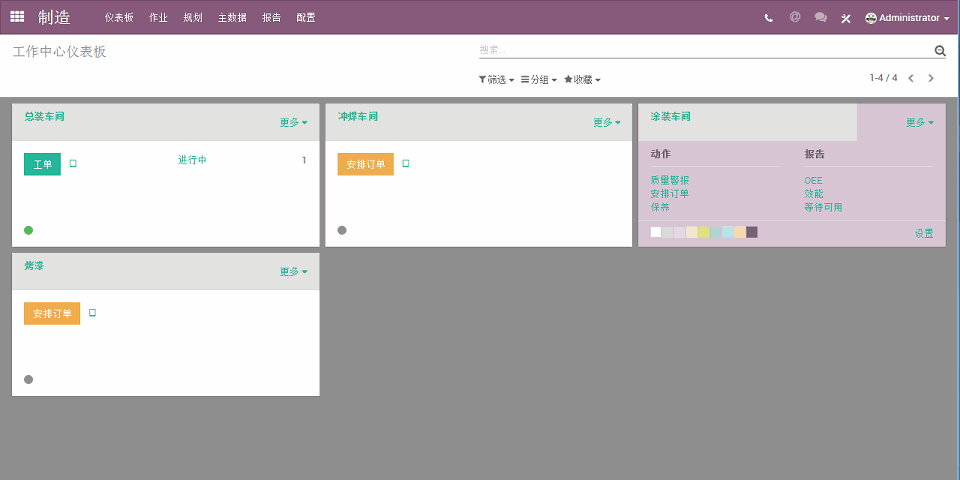Open the apps grid menu
The width and height of the screenshot is (960, 480).
pos(17,17)
